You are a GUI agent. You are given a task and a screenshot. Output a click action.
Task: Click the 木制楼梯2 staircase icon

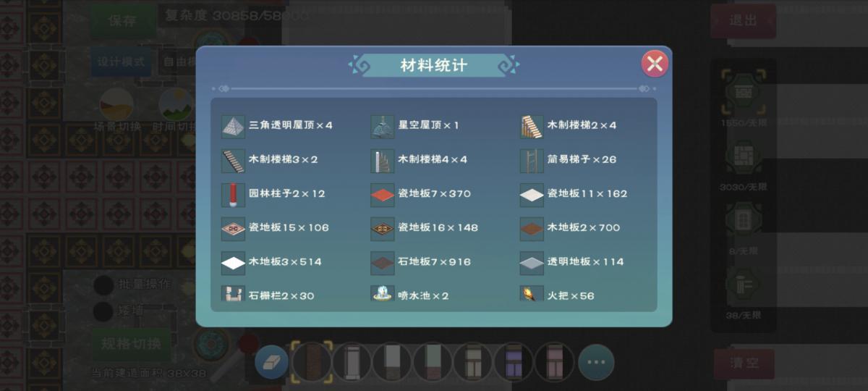pos(532,126)
